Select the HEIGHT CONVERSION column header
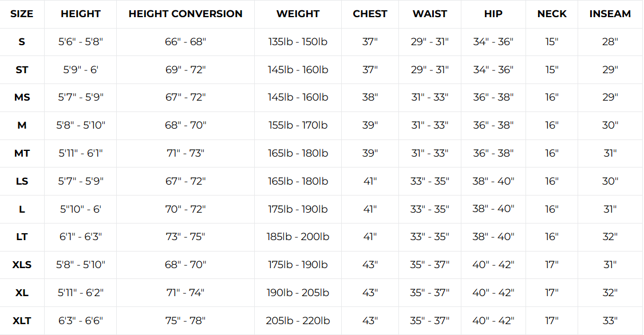This screenshot has height=335, width=644. tap(185, 14)
